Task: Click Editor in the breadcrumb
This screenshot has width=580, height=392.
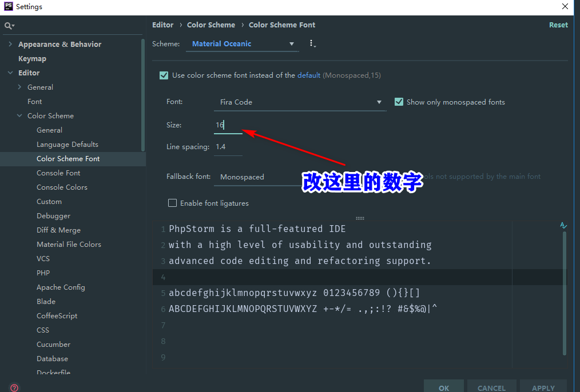Action: coord(163,25)
